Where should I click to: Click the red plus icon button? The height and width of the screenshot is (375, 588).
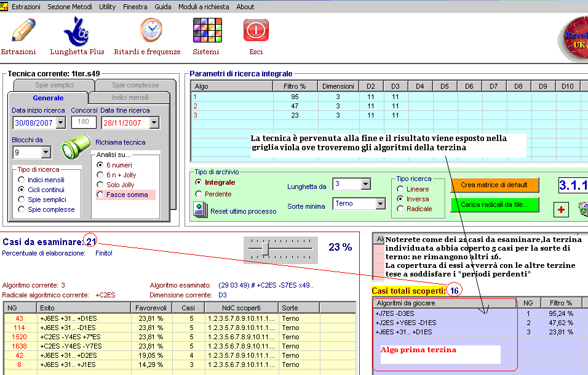point(561,209)
